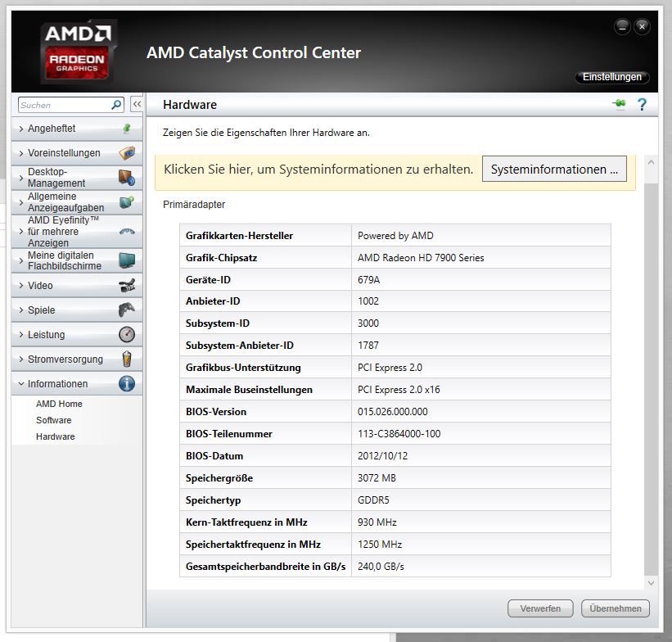Click the Übernehmen button
This screenshot has height=642, width=672.
(x=615, y=608)
